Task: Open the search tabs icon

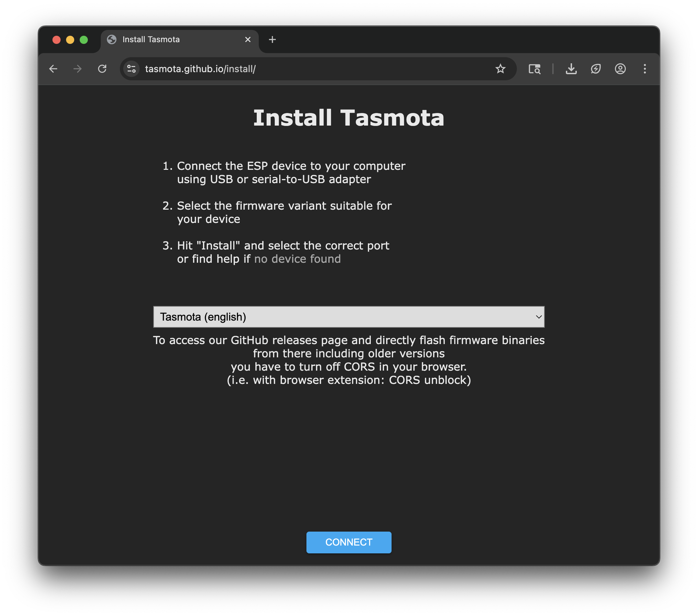Action: tap(534, 69)
